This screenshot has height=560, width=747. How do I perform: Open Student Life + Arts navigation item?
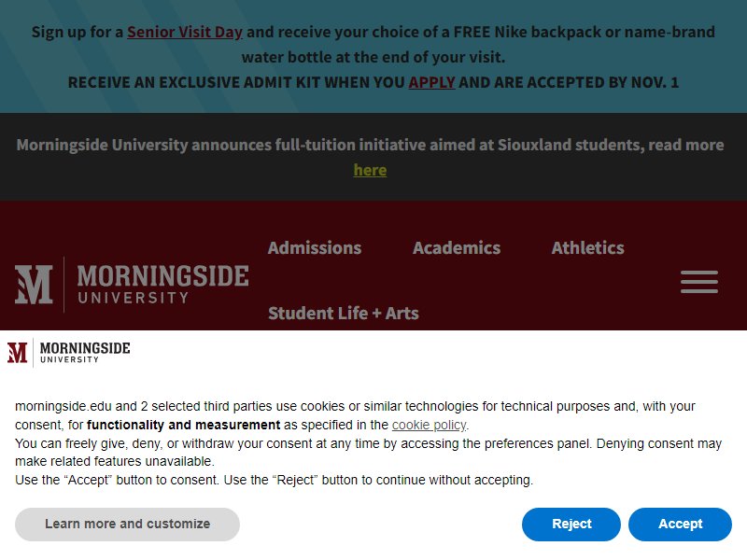tap(344, 314)
